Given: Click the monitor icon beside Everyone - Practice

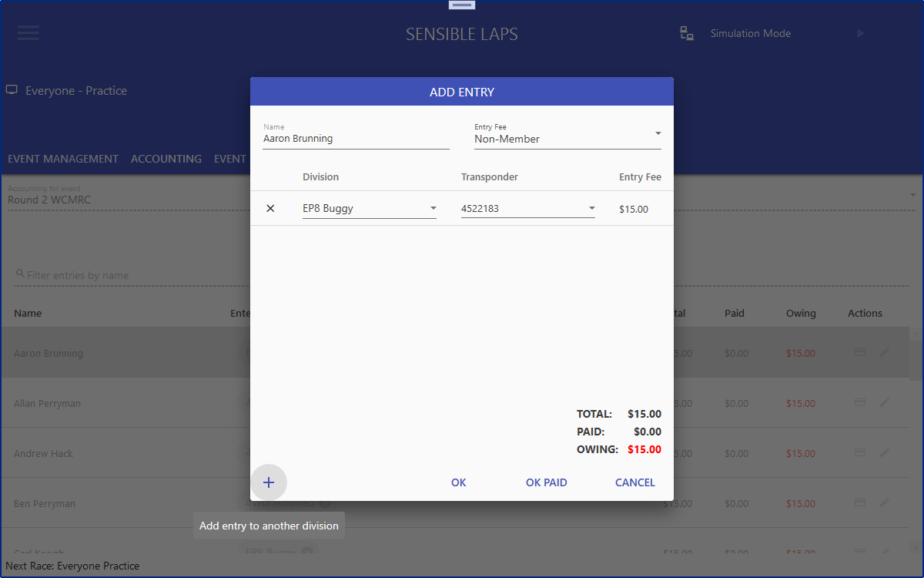Looking at the screenshot, I should (x=12, y=90).
